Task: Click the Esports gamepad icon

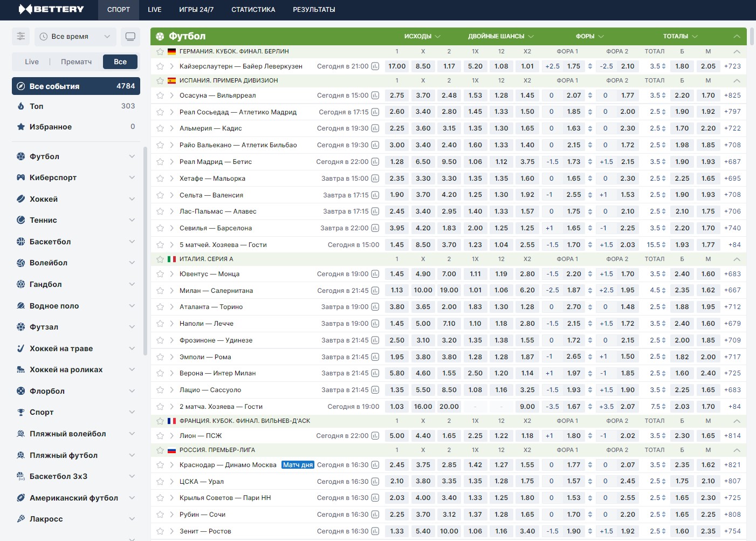Action: coord(21,177)
